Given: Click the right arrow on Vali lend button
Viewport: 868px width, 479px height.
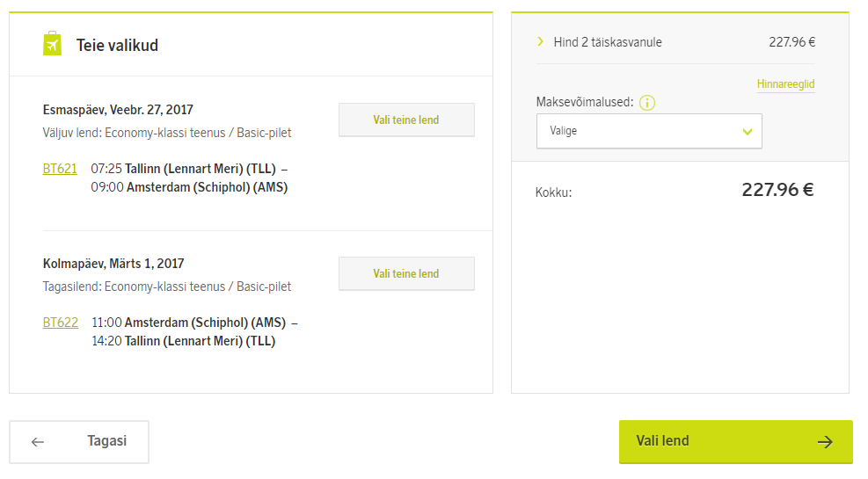Looking at the screenshot, I should 825,442.
